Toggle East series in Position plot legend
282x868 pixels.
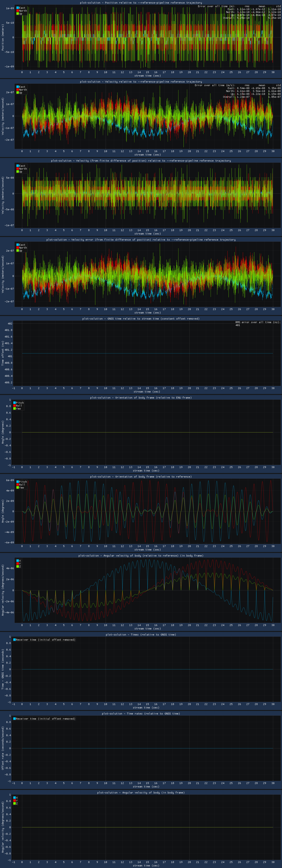(21, 8)
